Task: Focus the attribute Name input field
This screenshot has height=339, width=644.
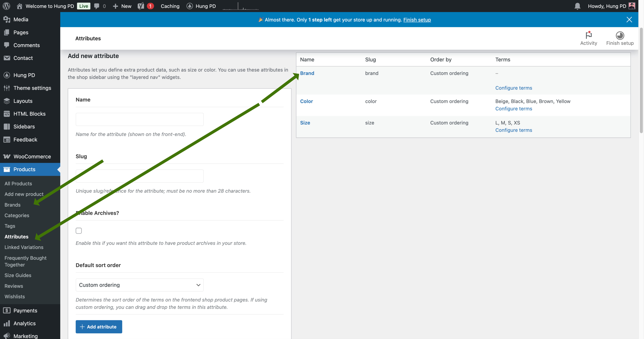Action: (140, 119)
